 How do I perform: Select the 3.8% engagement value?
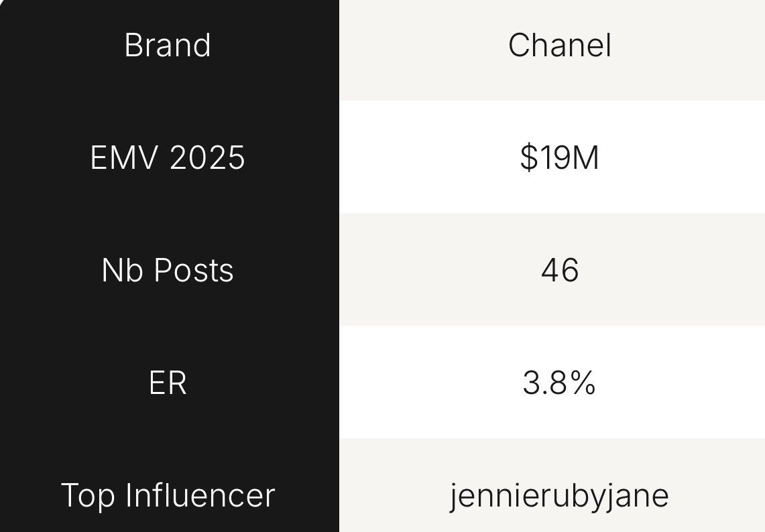click(560, 383)
